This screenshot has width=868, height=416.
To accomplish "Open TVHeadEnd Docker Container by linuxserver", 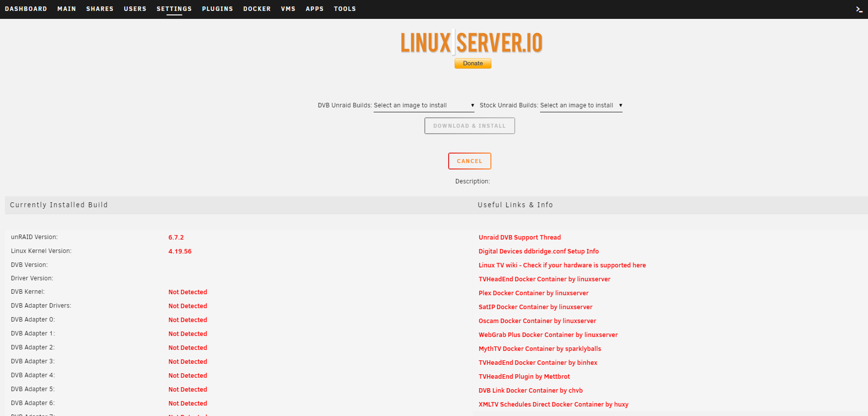I will click(545, 279).
